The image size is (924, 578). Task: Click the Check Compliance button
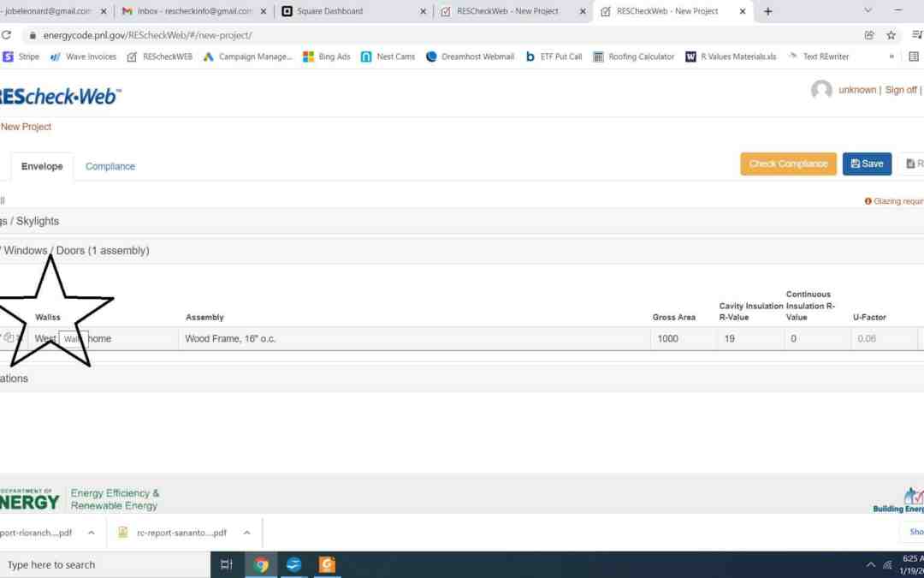point(788,164)
